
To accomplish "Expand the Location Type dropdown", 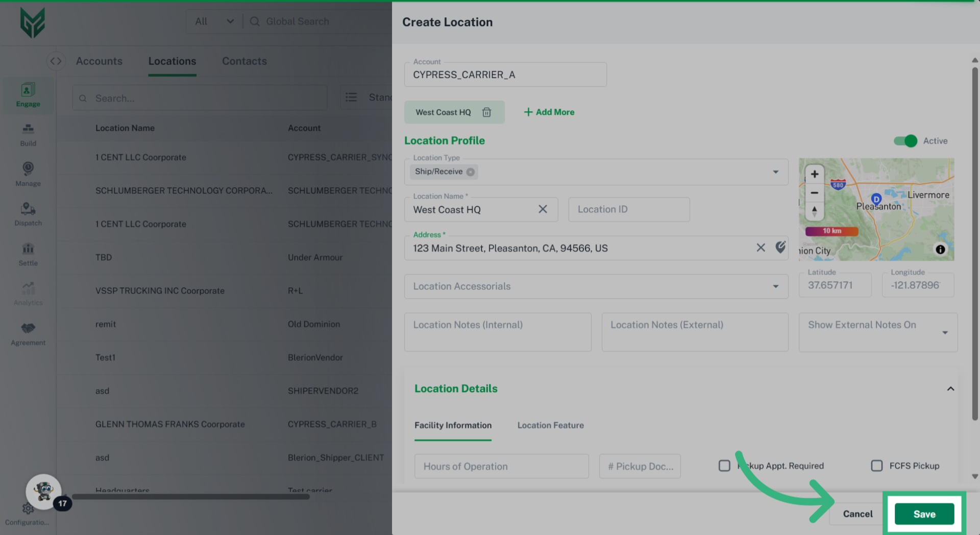I will [x=775, y=172].
